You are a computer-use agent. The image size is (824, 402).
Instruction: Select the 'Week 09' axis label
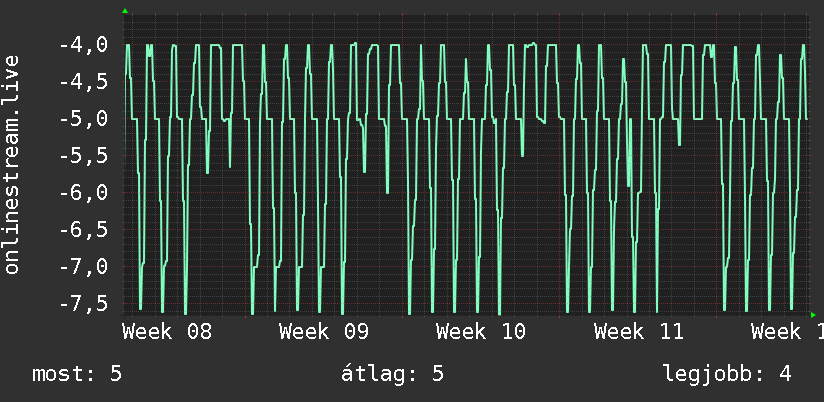tap(324, 332)
